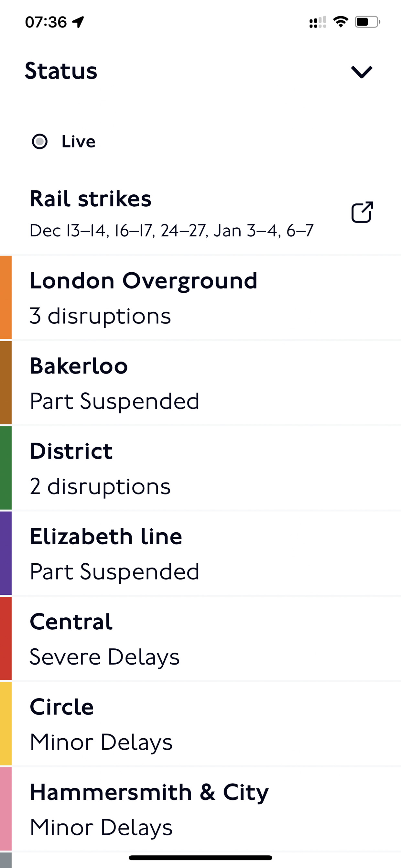Tap the Wi-Fi icon in status bar

coord(341,22)
